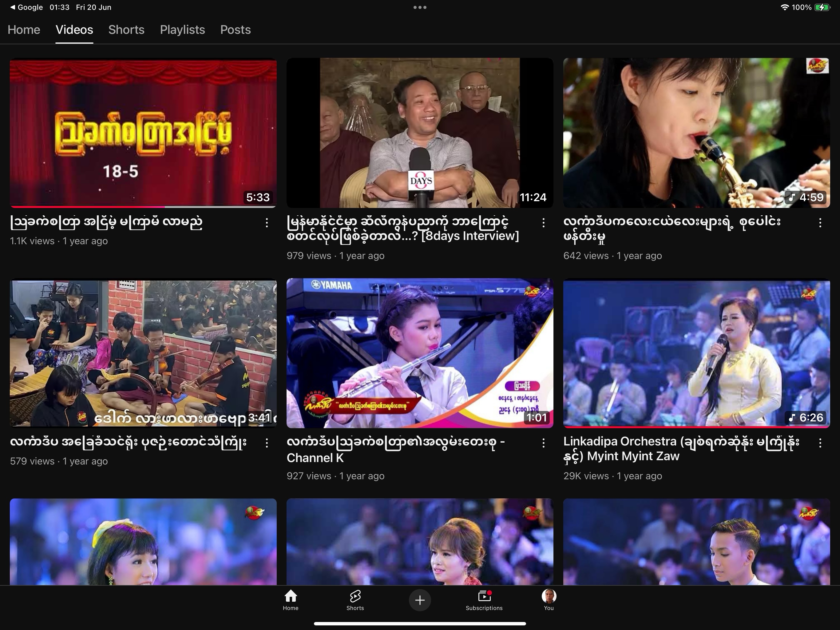Open the Playlists tab

[x=182, y=30]
